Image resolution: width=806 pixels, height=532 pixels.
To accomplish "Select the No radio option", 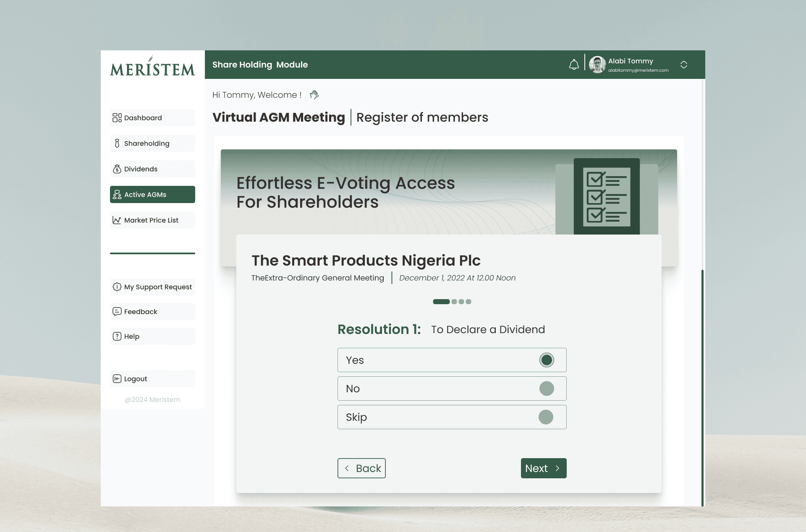I will click(x=547, y=389).
